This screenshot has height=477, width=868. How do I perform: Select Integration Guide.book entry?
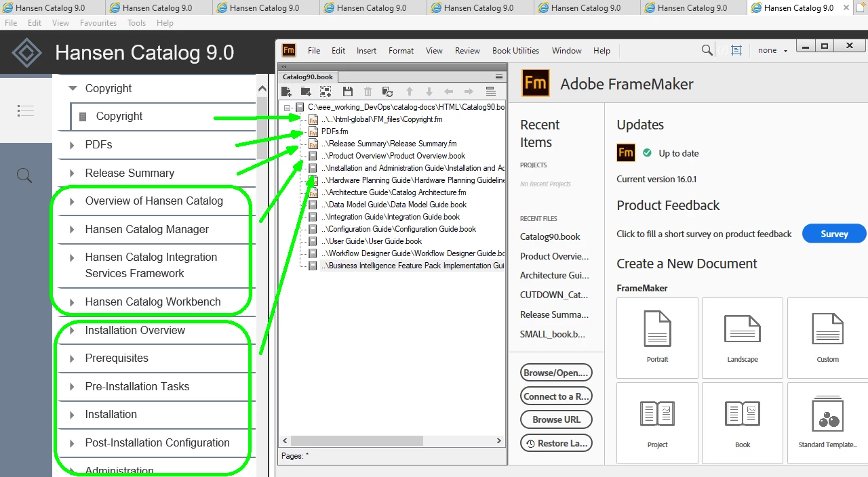[x=389, y=217]
